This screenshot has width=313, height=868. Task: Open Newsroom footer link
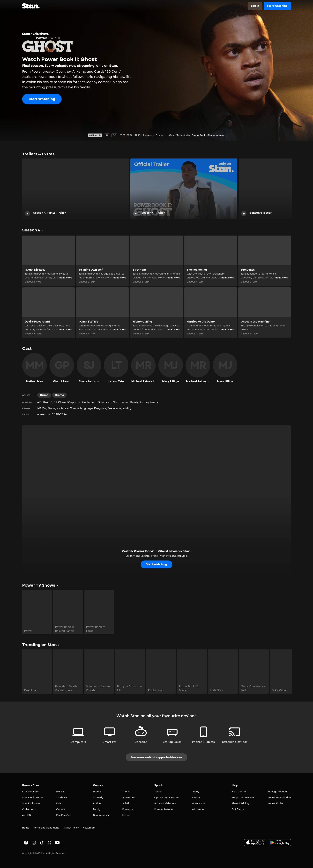[x=89, y=828]
